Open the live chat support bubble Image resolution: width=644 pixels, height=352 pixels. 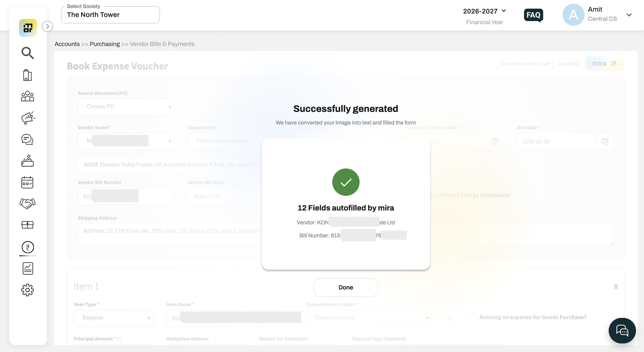[622, 331]
